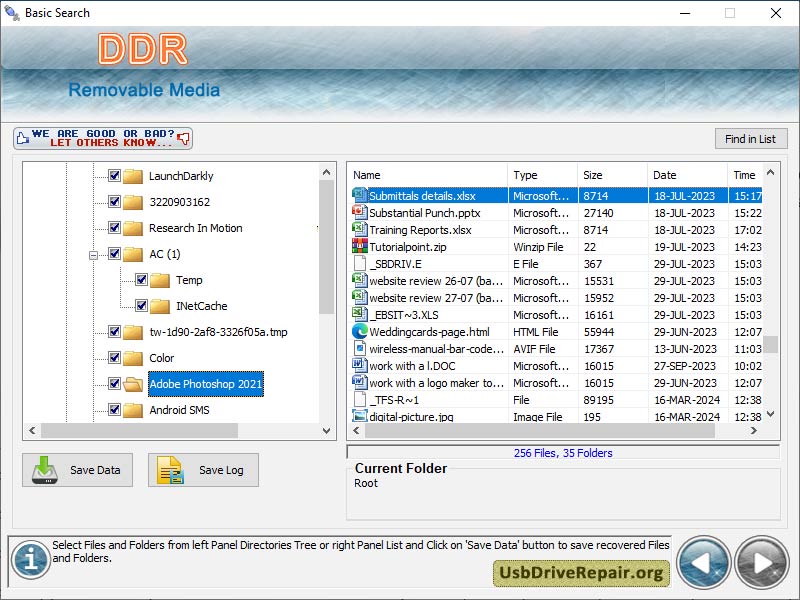Click the Excel icon beside Training Reports.xlsx

(360, 230)
